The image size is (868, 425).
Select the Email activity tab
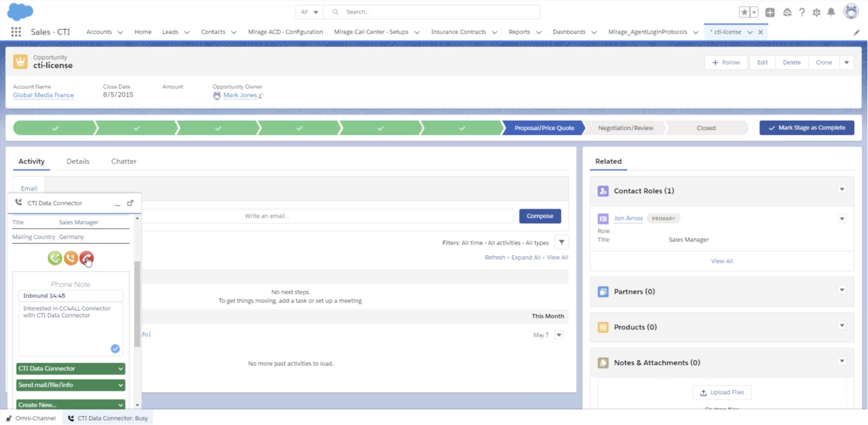click(29, 189)
